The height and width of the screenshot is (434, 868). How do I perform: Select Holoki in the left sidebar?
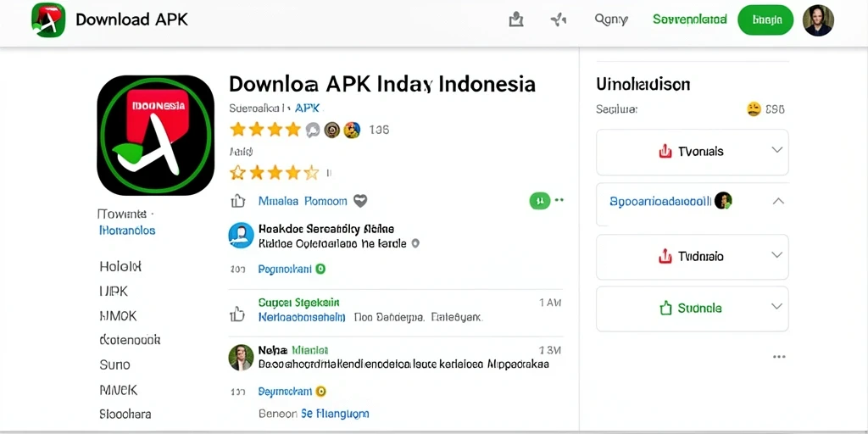120,266
